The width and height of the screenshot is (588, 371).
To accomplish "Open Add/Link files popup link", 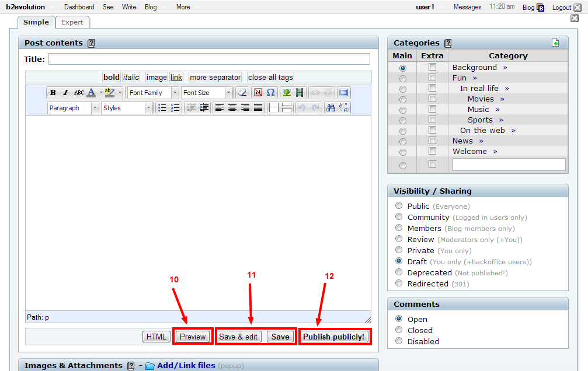I will tap(186, 365).
